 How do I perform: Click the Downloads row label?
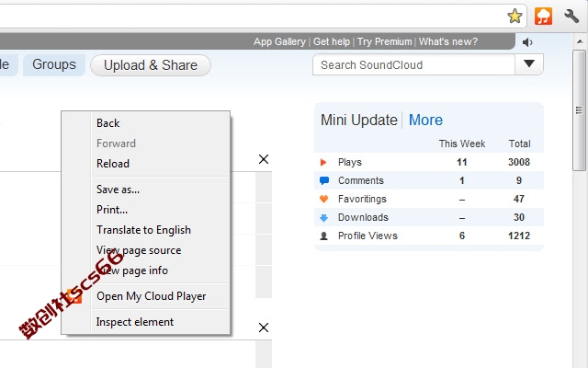tap(363, 217)
